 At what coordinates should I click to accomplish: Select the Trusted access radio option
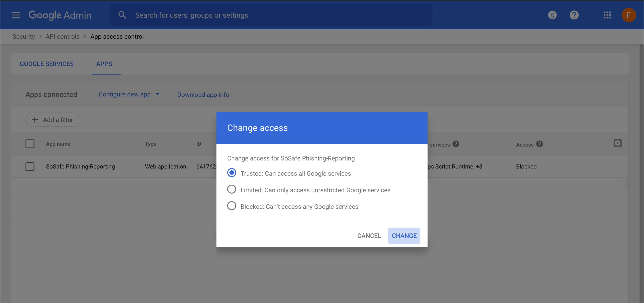(x=231, y=173)
